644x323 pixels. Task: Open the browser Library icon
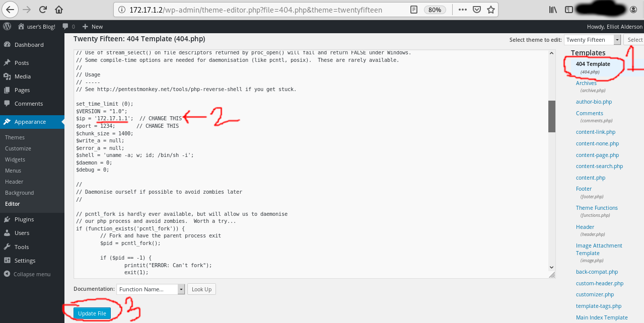(553, 10)
